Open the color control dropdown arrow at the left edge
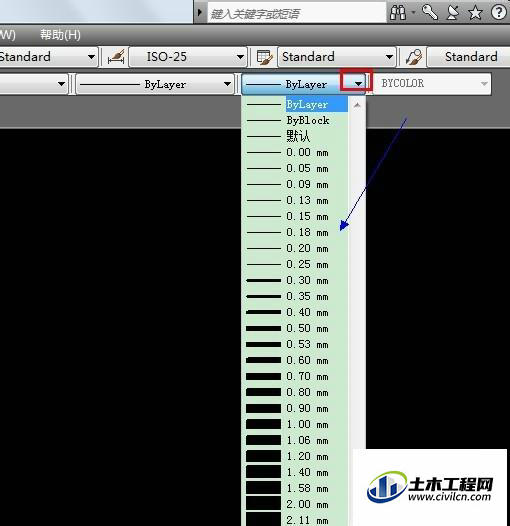510x526 pixels. (61, 84)
